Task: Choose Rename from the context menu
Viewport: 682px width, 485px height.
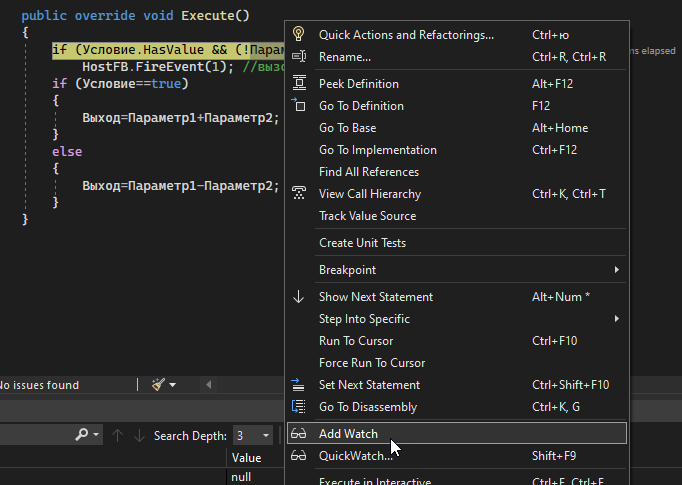Action: [457, 57]
